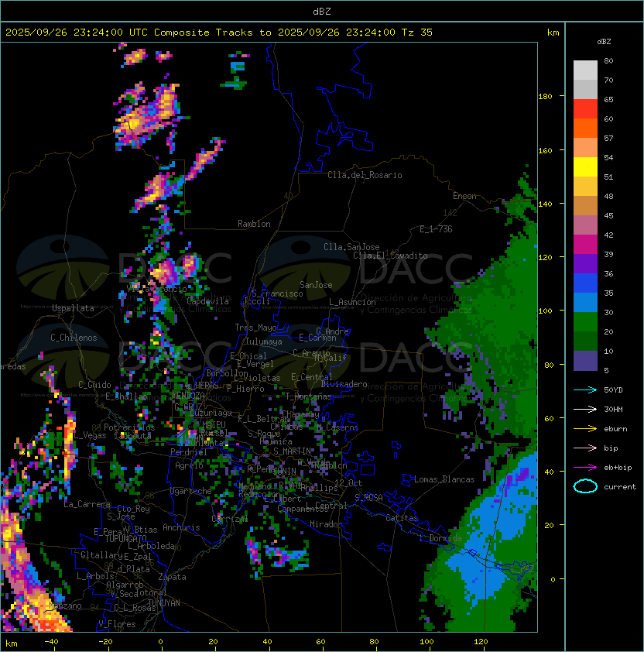
Task: Click the Cila.SanJose map label
Action: point(351,247)
